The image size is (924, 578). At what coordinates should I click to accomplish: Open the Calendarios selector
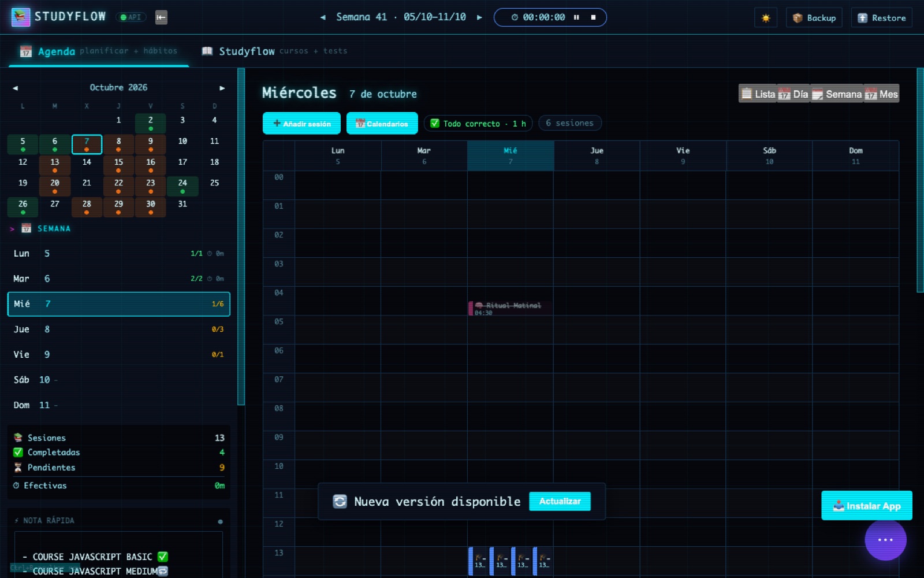coord(382,123)
